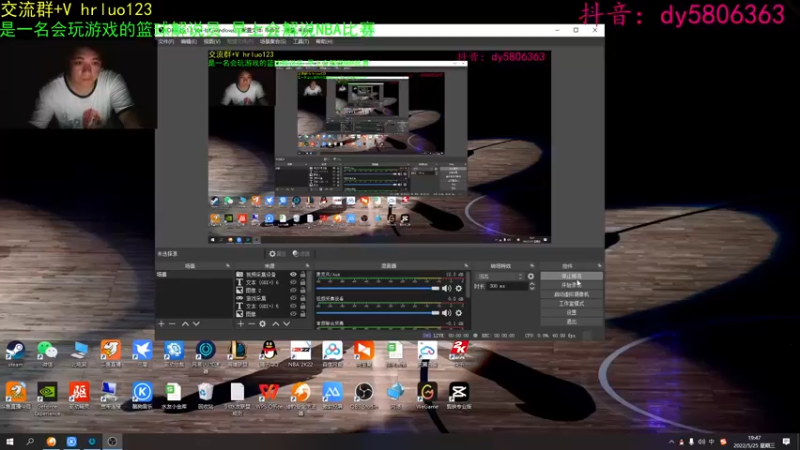
Task: Open the 编辑(E) menu in OBS
Action: point(189,41)
